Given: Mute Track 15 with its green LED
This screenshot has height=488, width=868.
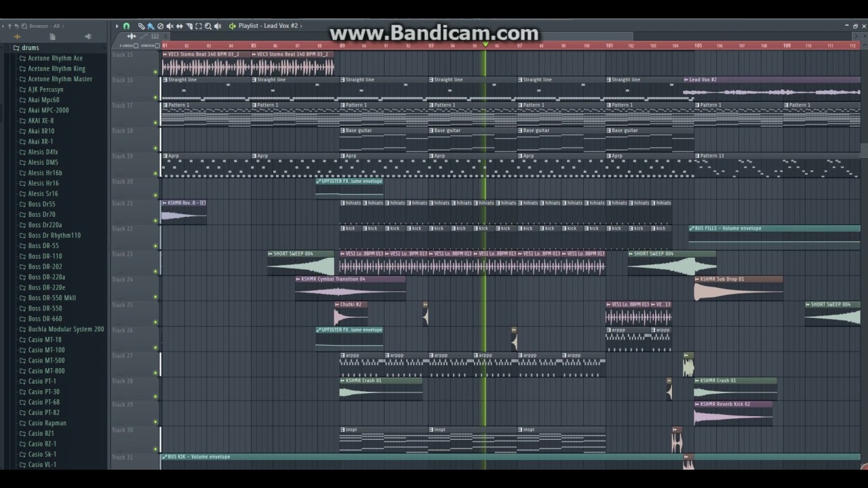Looking at the screenshot, I should pos(155,72).
